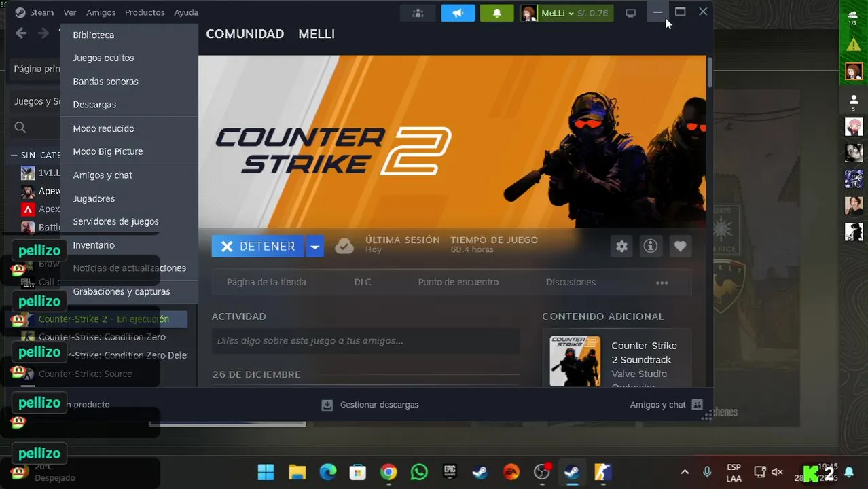Viewport: 868px width, 489px height.
Task: Open Punto de encuentro
Action: [458, 282]
